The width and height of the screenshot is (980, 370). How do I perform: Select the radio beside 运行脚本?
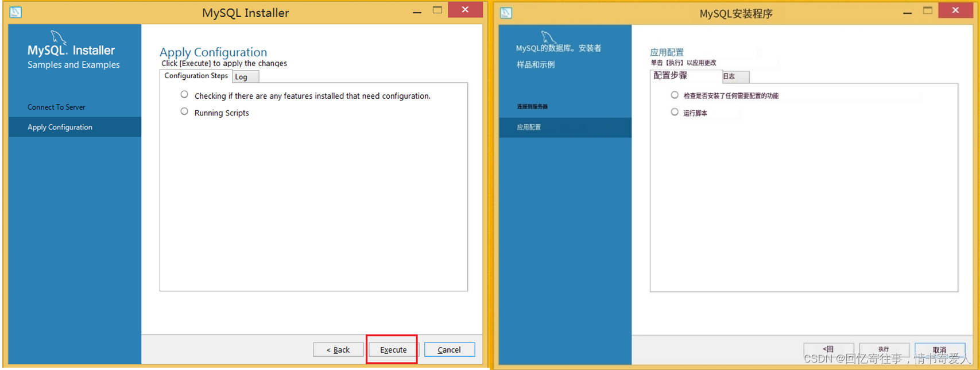tap(675, 112)
